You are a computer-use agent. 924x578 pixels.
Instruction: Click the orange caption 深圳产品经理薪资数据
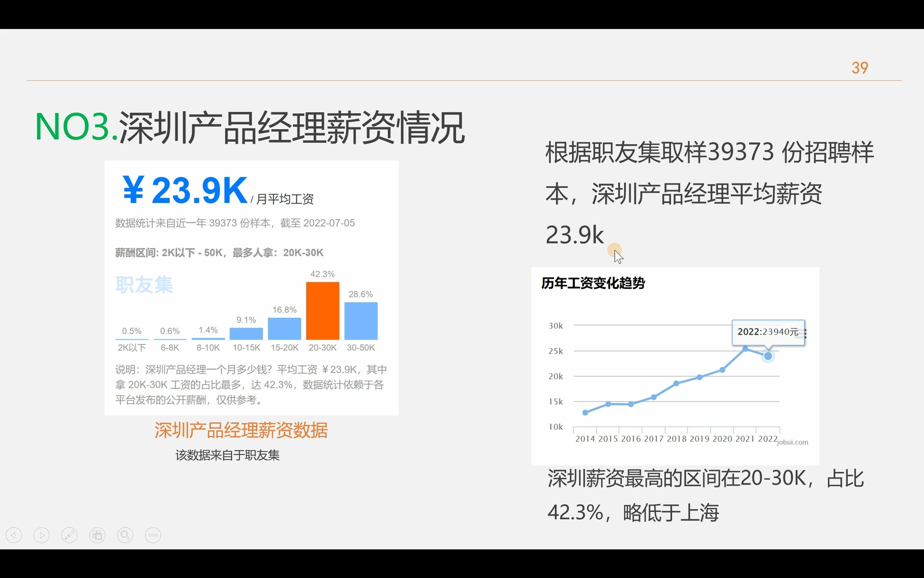[x=241, y=430]
